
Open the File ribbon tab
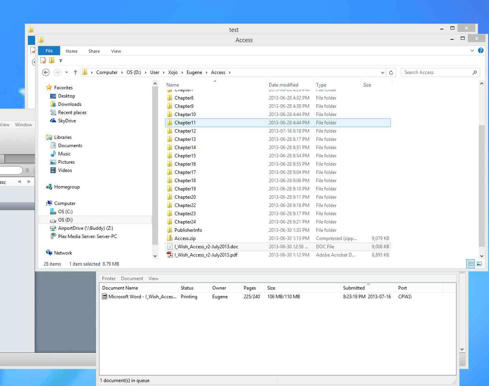pos(49,51)
